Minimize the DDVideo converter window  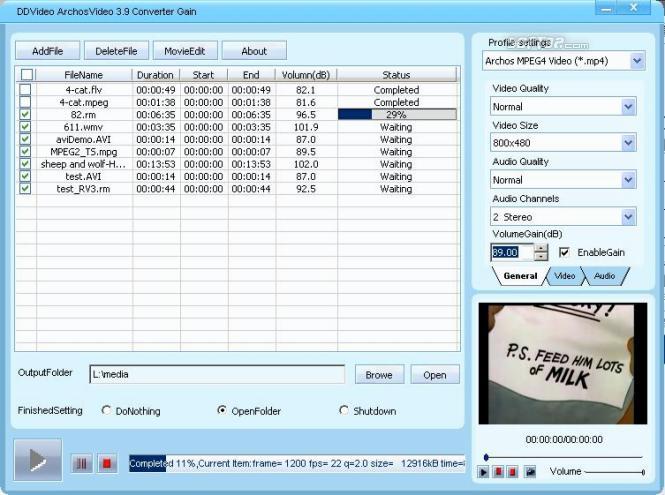(606, 8)
